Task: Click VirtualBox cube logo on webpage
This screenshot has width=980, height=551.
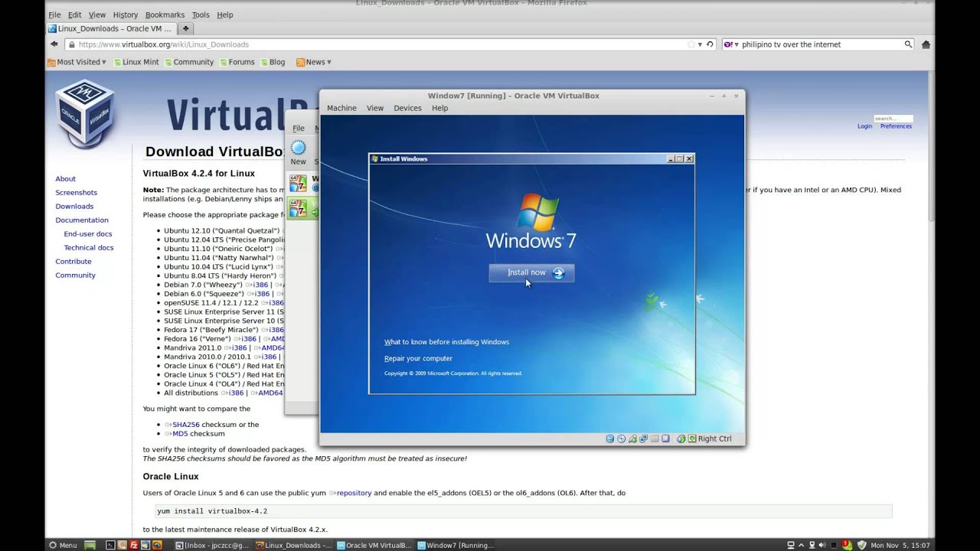Action: [85, 113]
